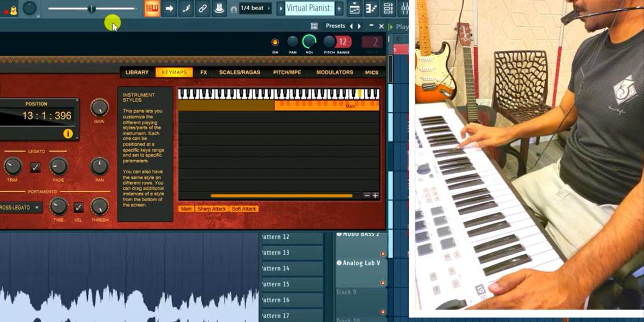
Task: Open the channel rack icon
Action: [388, 8]
